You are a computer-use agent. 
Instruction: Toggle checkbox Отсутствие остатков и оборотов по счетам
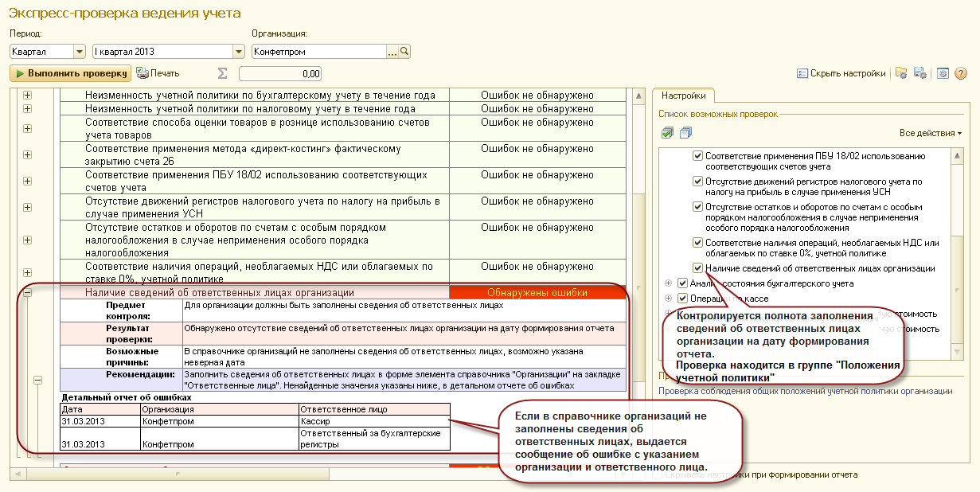pyautogui.click(x=698, y=207)
